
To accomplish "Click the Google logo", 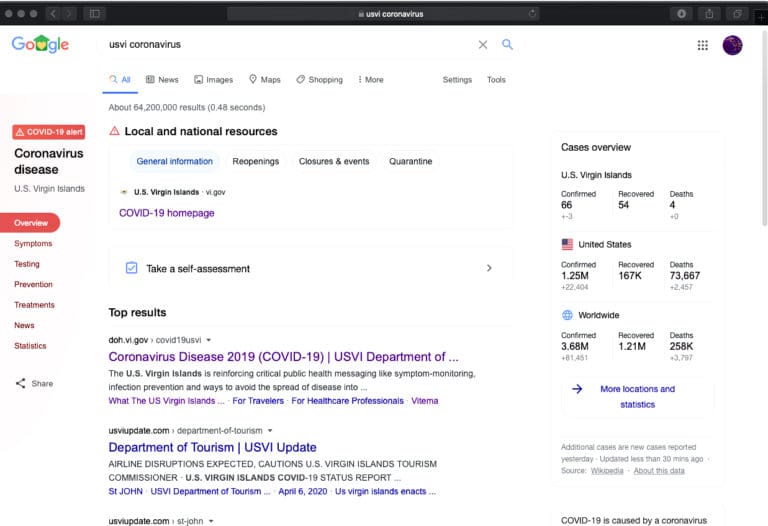I will click(x=40, y=44).
